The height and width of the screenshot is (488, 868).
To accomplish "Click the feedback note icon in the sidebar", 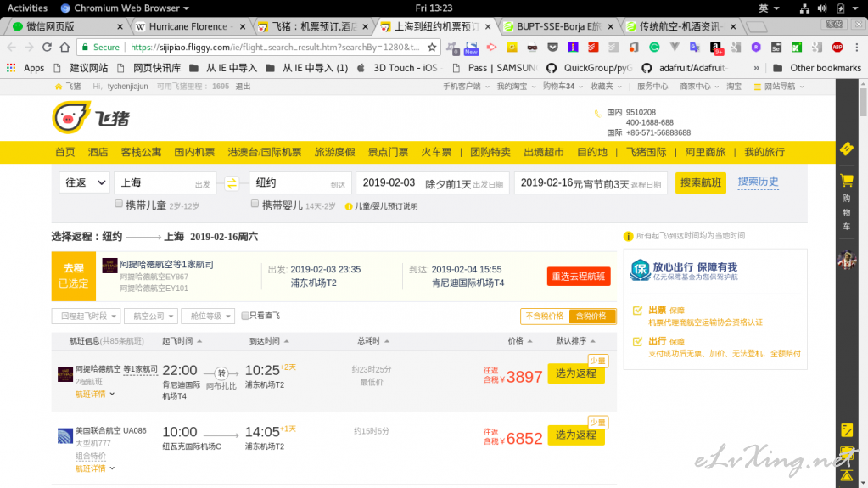I will 847,429.
